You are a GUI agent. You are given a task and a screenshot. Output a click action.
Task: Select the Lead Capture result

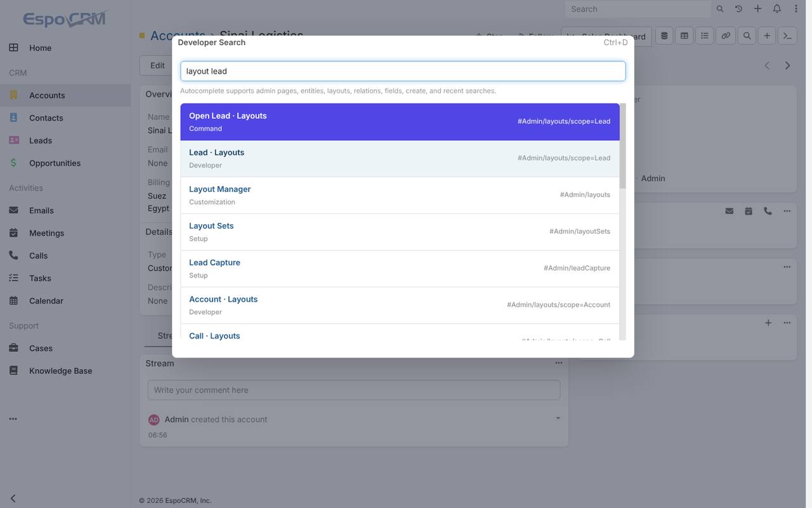pos(400,269)
